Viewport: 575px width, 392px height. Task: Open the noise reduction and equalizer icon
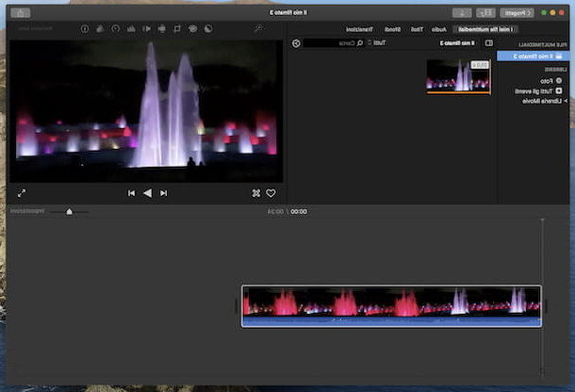pos(131,28)
